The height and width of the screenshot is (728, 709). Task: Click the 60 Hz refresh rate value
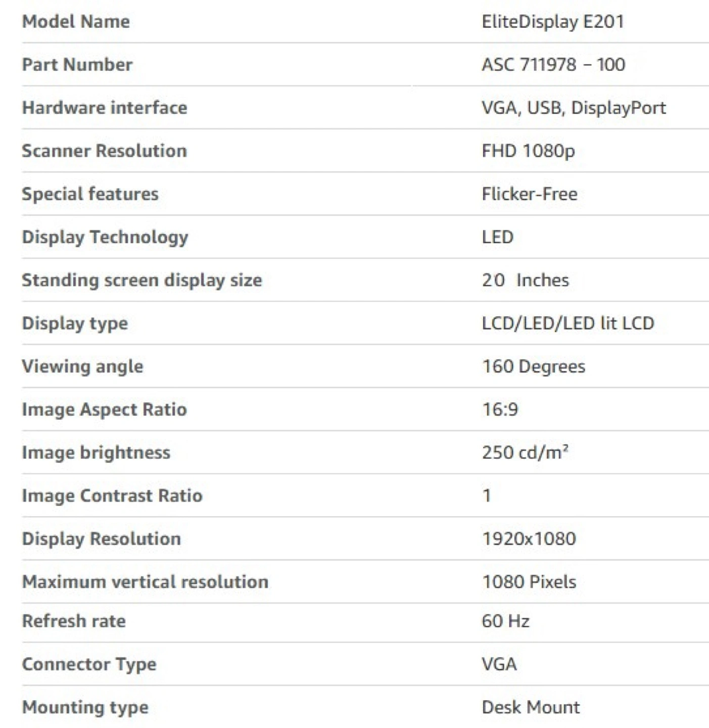click(x=505, y=621)
